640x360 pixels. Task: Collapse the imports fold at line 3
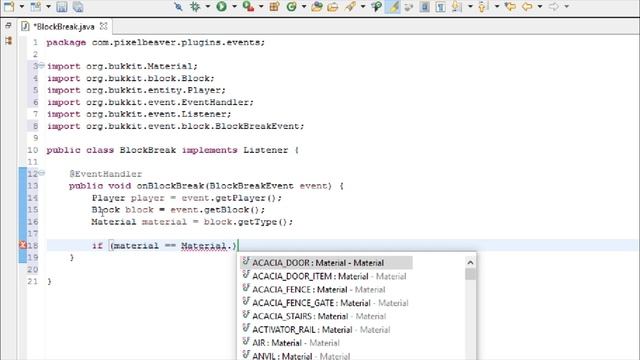click(42, 66)
